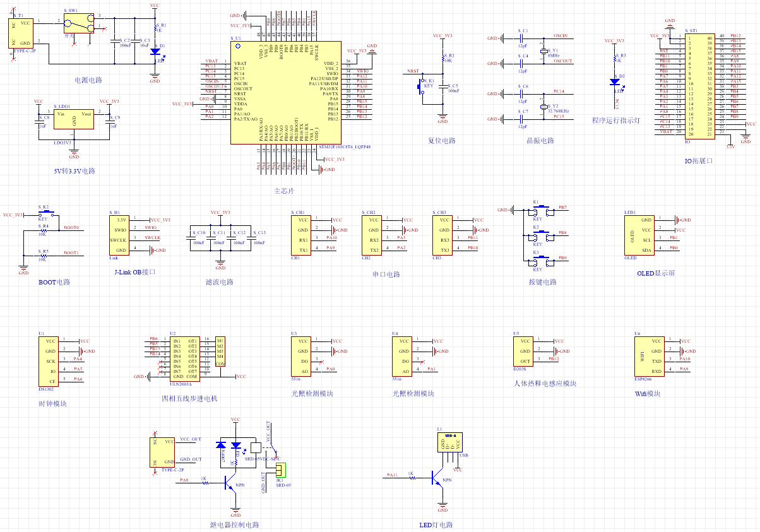
Task: Select the U4 5516 light sensor block
Action: tap(403, 356)
